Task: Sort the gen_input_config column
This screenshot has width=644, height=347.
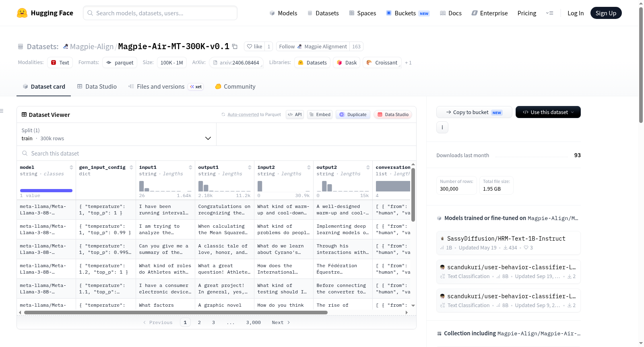Action: click(x=131, y=167)
